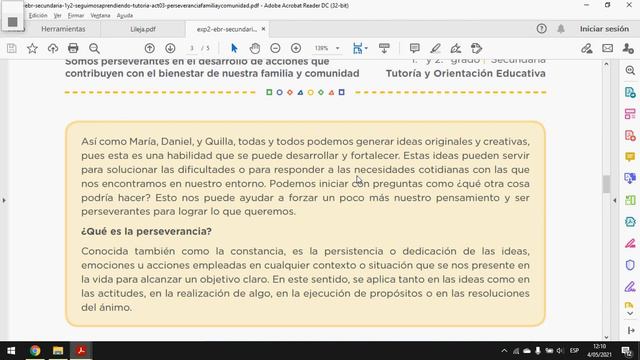
Task: Open Chrome from the taskbar
Action: coord(35,351)
